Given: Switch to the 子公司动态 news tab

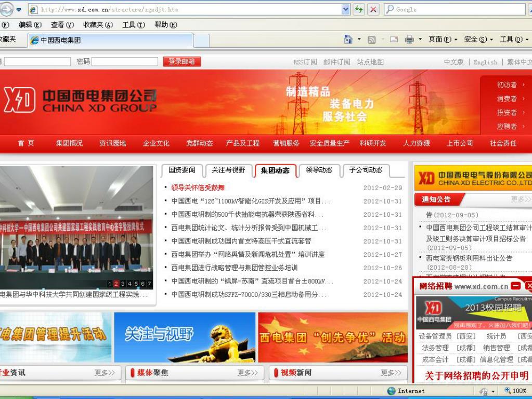Looking at the screenshot, I should (x=366, y=170).
